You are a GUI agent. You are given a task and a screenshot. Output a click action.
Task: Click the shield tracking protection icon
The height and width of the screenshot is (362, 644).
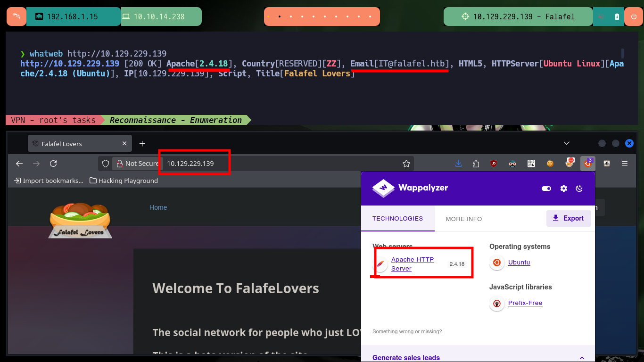point(106,164)
